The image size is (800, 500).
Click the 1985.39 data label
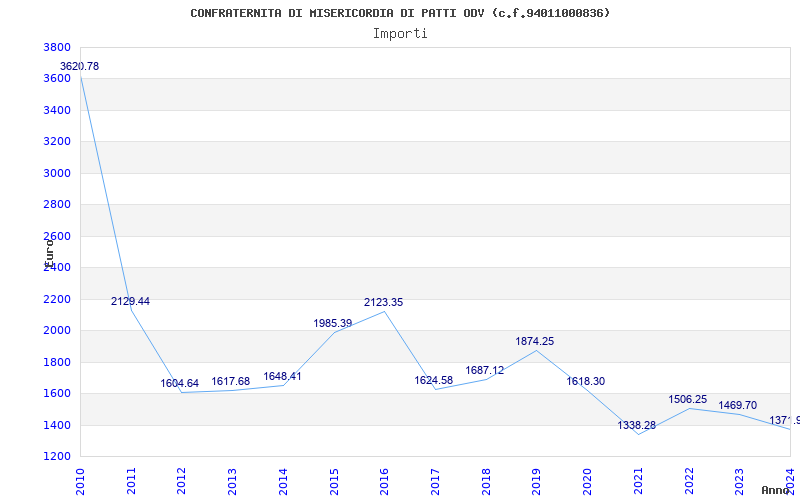[333, 323]
